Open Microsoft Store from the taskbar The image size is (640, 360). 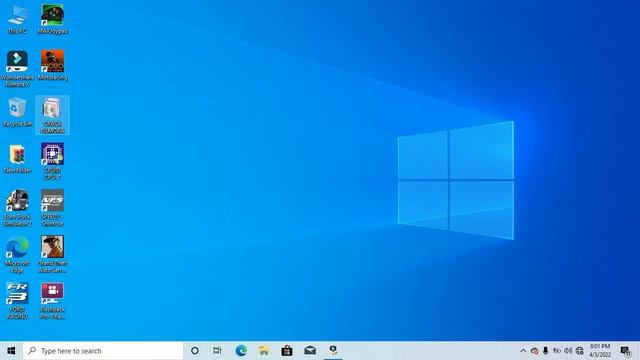(287, 351)
